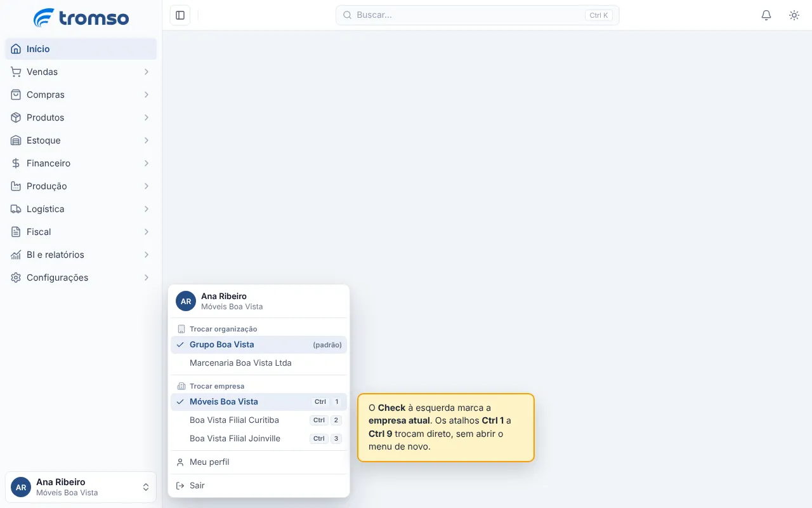Open the notifications bell
This screenshot has height=508, width=812.
click(x=766, y=15)
